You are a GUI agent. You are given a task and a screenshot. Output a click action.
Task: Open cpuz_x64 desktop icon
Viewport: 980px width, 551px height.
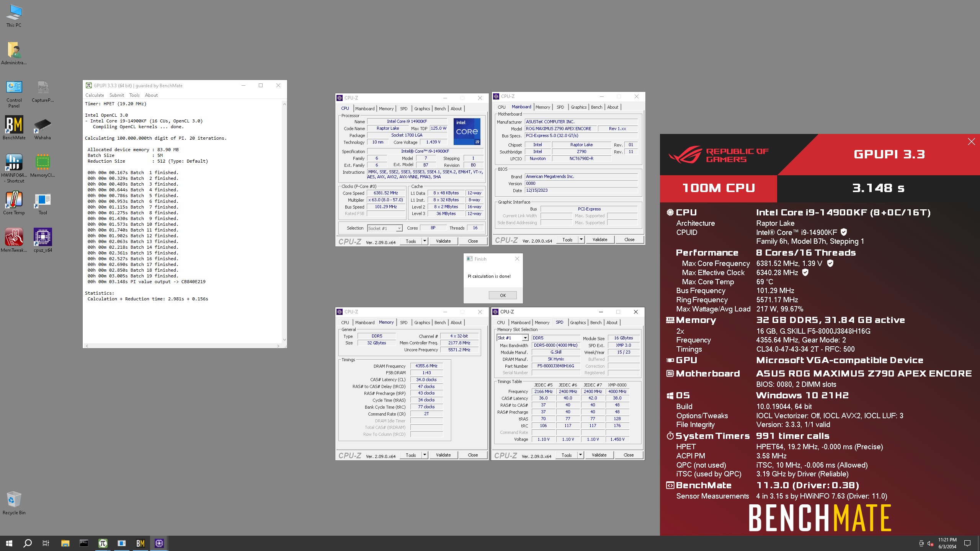pos(42,241)
